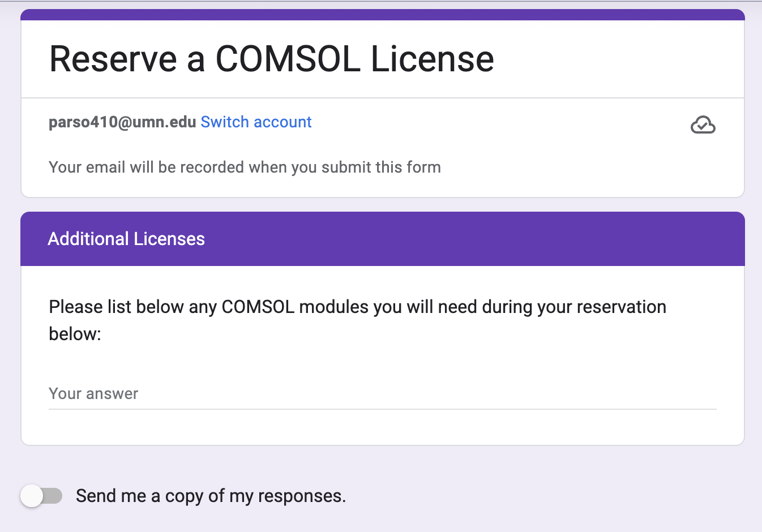Click the word "below:" ending the question

click(75, 334)
